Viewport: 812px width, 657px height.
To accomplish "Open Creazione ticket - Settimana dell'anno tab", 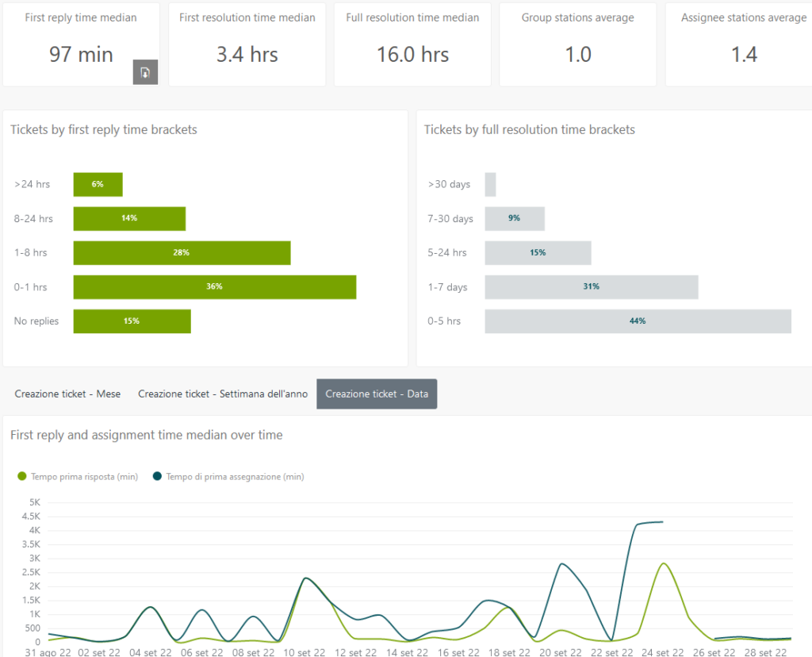I will (x=223, y=394).
